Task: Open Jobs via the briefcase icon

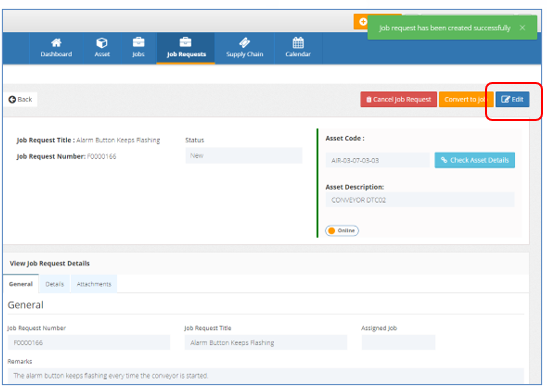Action: pyautogui.click(x=138, y=42)
